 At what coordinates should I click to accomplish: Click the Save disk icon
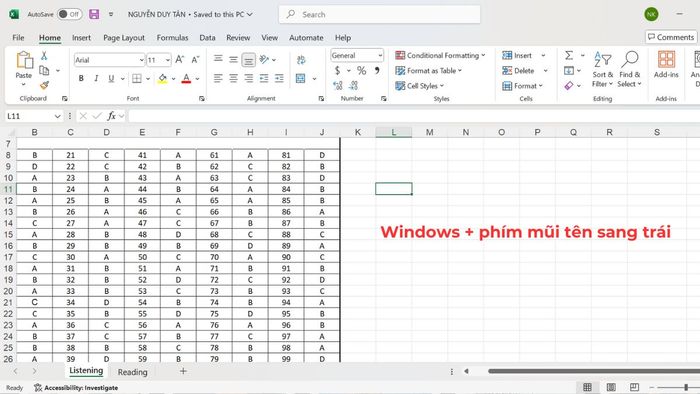point(94,14)
